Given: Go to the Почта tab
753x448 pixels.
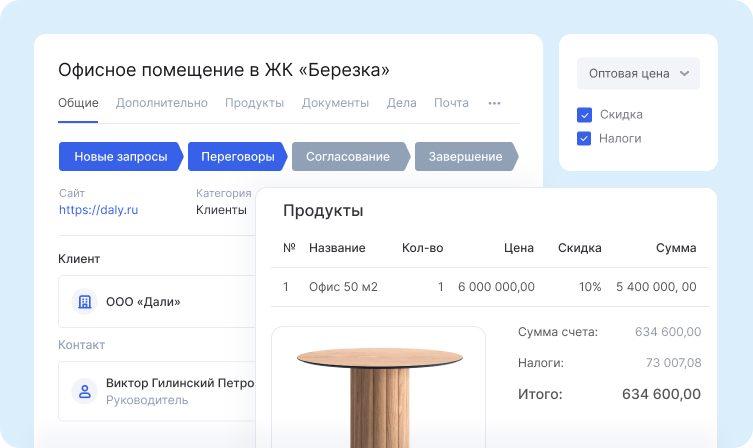Looking at the screenshot, I should [x=451, y=103].
